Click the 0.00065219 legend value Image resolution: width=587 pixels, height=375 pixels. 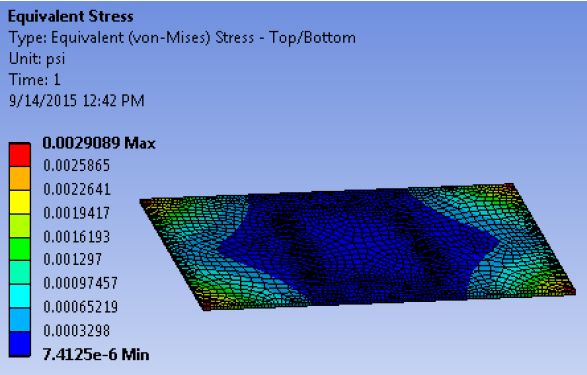(x=80, y=307)
